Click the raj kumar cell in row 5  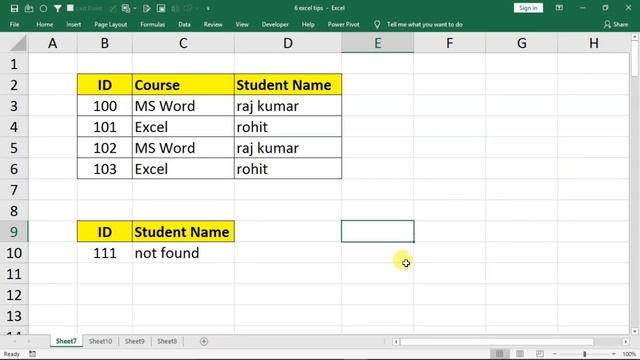point(288,148)
